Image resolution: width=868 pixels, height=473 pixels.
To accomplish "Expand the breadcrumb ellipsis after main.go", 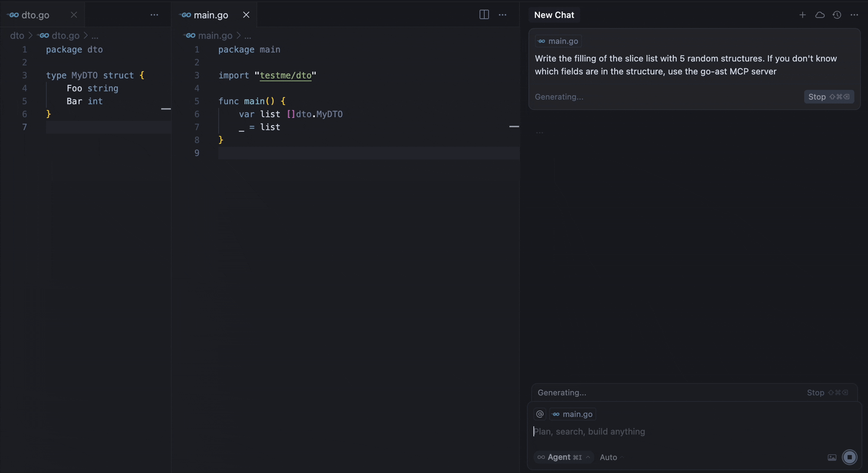I will (x=248, y=36).
